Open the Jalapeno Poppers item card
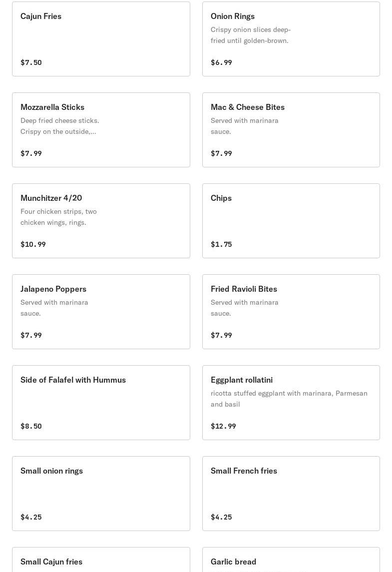Screen dimensions: 392x572 tap(101, 312)
